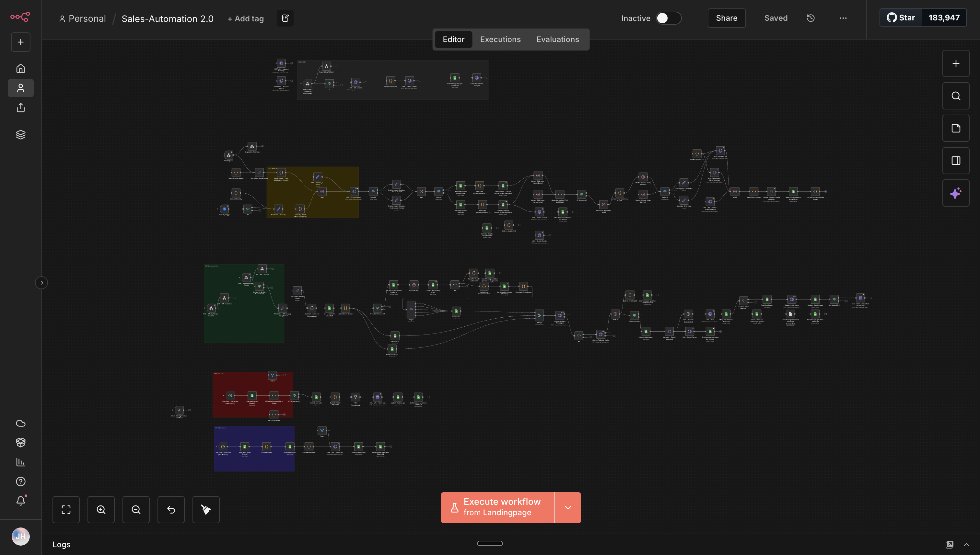980x555 pixels.
Task: Expand the Logs panel
Action: (x=966, y=544)
